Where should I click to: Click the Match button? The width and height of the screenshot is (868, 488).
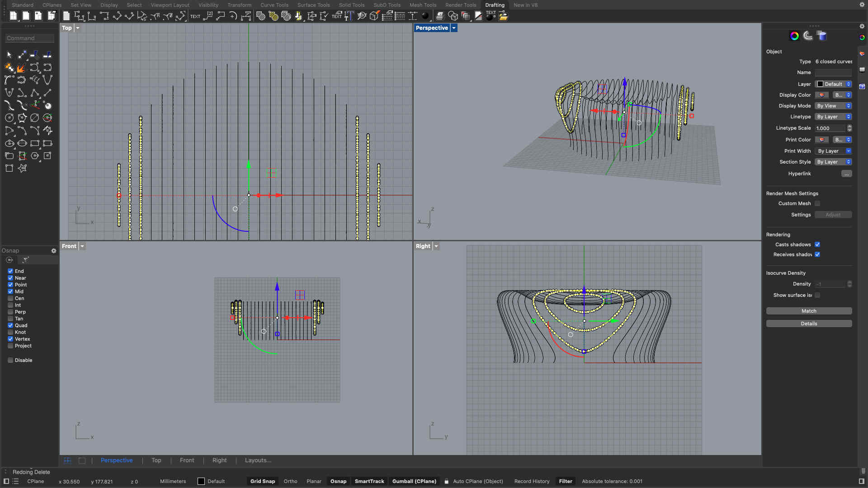point(809,311)
